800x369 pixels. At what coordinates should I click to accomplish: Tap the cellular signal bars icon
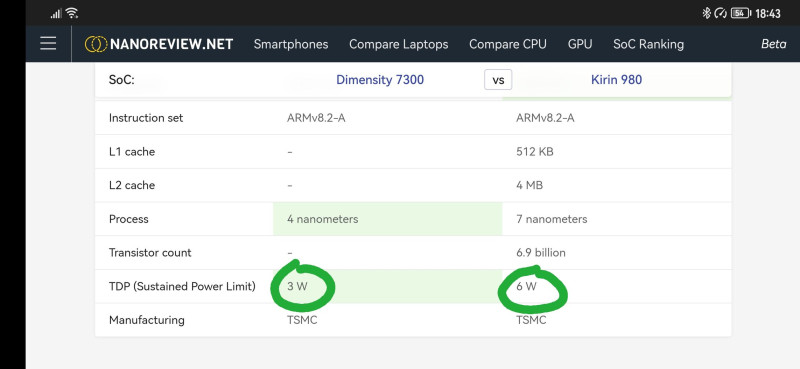pyautogui.click(x=56, y=14)
